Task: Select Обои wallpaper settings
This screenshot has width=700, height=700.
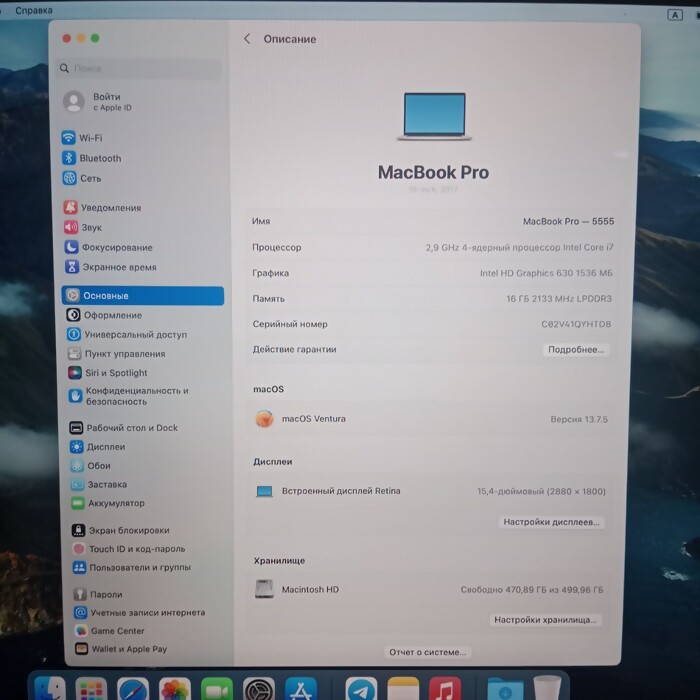Action: 91,466
